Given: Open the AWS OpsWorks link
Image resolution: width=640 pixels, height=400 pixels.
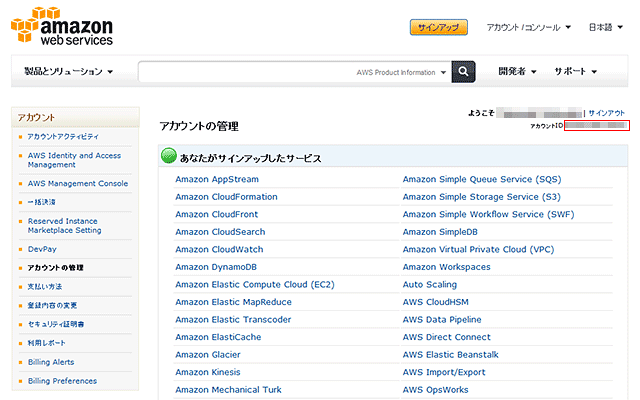Looking at the screenshot, I should [436, 390].
